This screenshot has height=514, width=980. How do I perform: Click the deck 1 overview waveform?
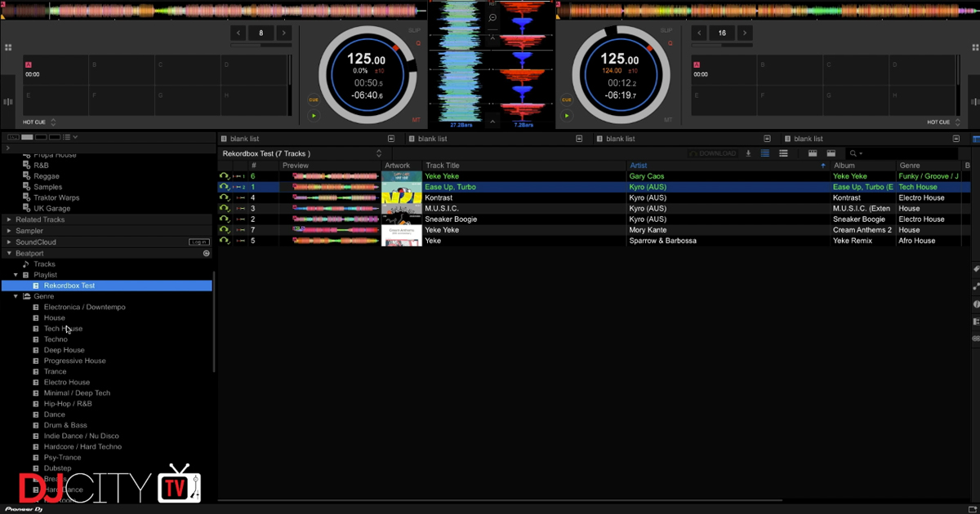point(213,11)
